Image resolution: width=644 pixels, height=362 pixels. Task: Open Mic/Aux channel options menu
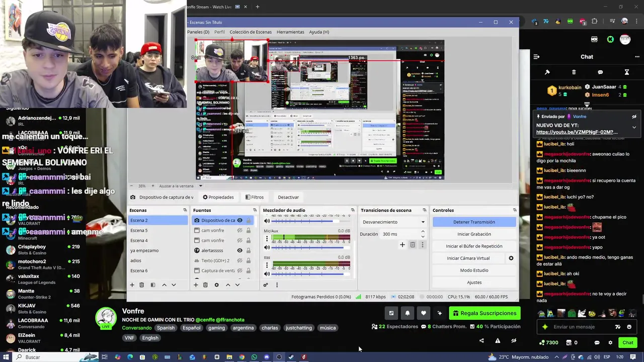tap(267, 238)
